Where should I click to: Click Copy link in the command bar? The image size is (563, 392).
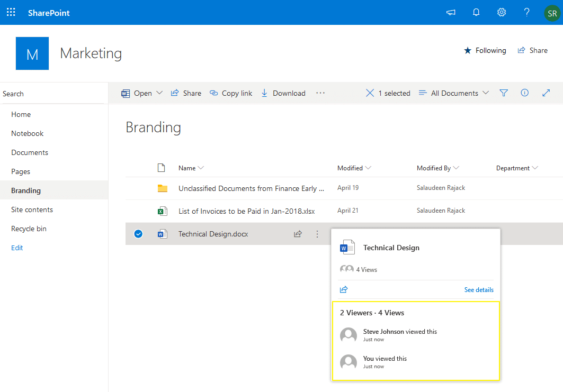[231, 93]
